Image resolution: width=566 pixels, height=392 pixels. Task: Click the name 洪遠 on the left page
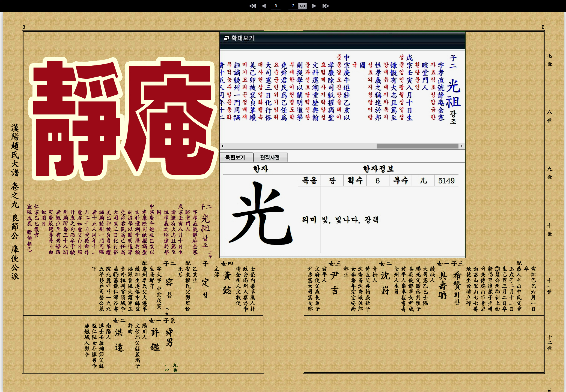point(119,340)
